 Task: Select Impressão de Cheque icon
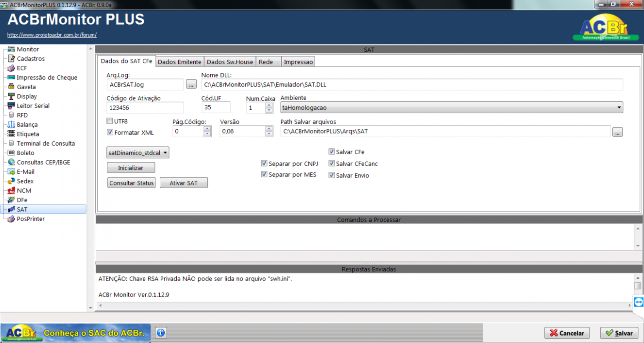pos(11,78)
